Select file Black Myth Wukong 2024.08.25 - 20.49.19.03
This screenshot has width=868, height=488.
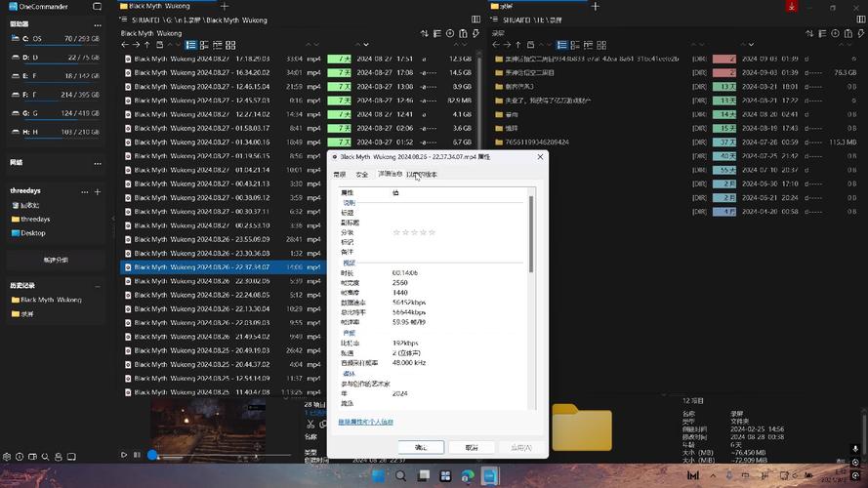pos(202,350)
